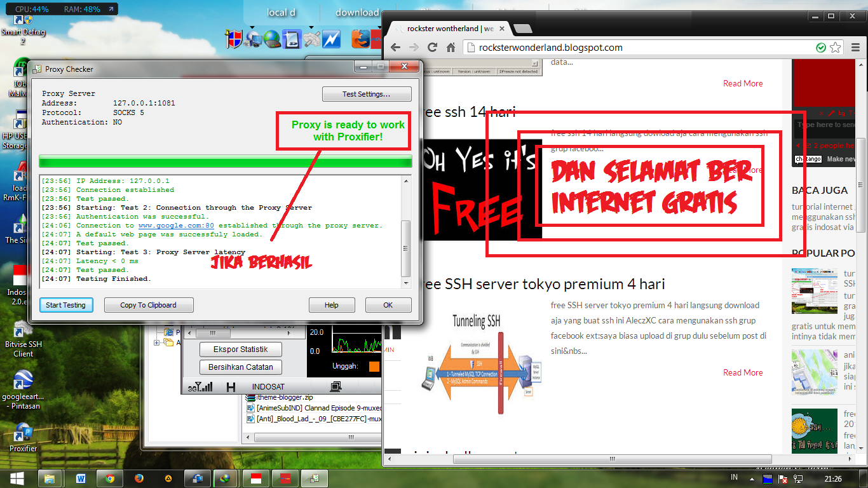Image resolution: width=868 pixels, height=488 pixels.
Task: Open the 'free SSH server tokyo premium 4 hari' title
Action: 544,284
